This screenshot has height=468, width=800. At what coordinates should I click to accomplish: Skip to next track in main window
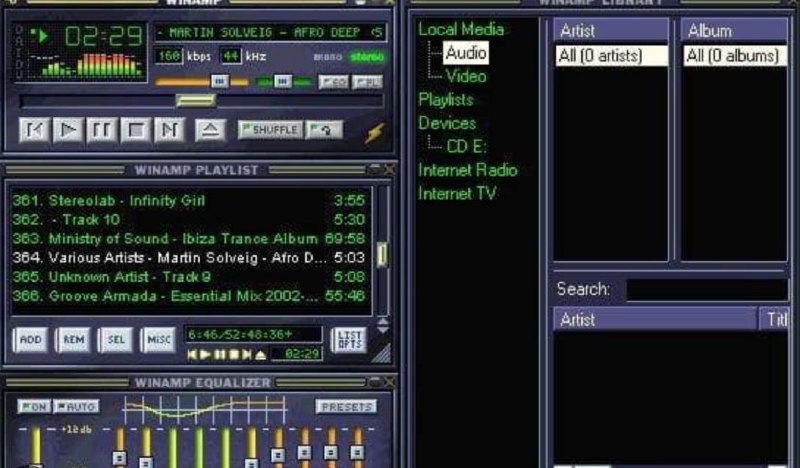click(x=169, y=130)
